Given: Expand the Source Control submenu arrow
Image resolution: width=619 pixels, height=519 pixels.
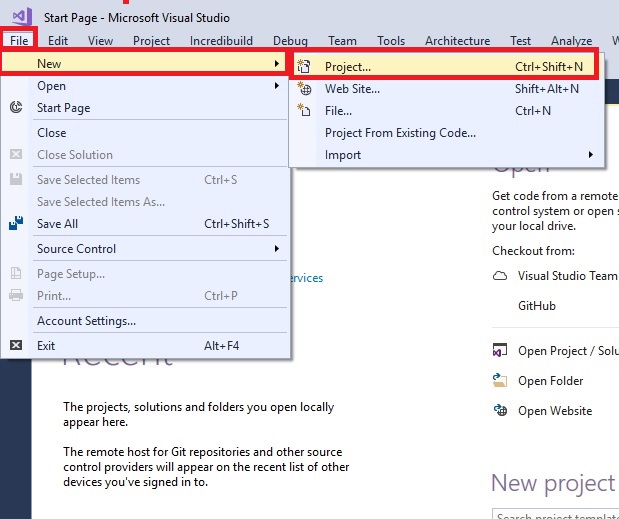Looking at the screenshot, I should point(277,248).
